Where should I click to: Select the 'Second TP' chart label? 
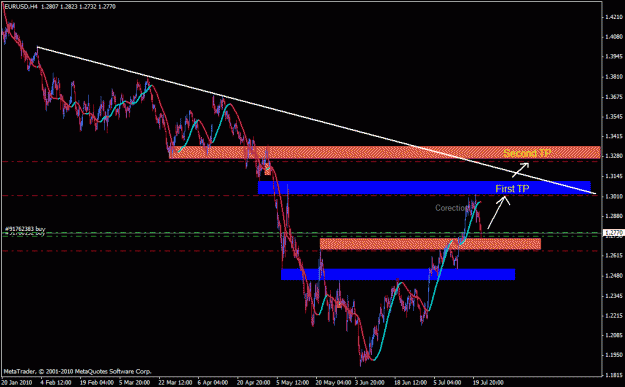click(x=527, y=153)
